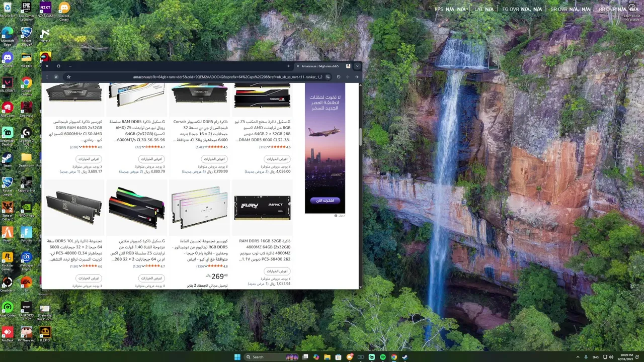644x362 pixels.
Task: Reload the Amazon page in browser
Action: click(339, 77)
